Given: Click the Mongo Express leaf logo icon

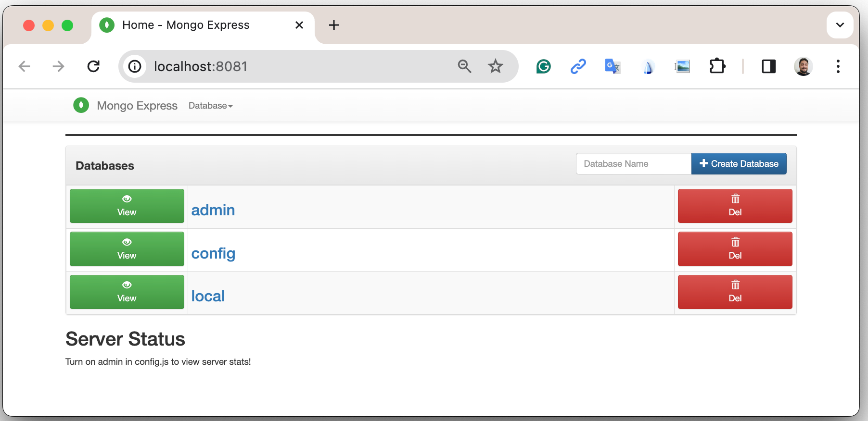Looking at the screenshot, I should pos(81,105).
